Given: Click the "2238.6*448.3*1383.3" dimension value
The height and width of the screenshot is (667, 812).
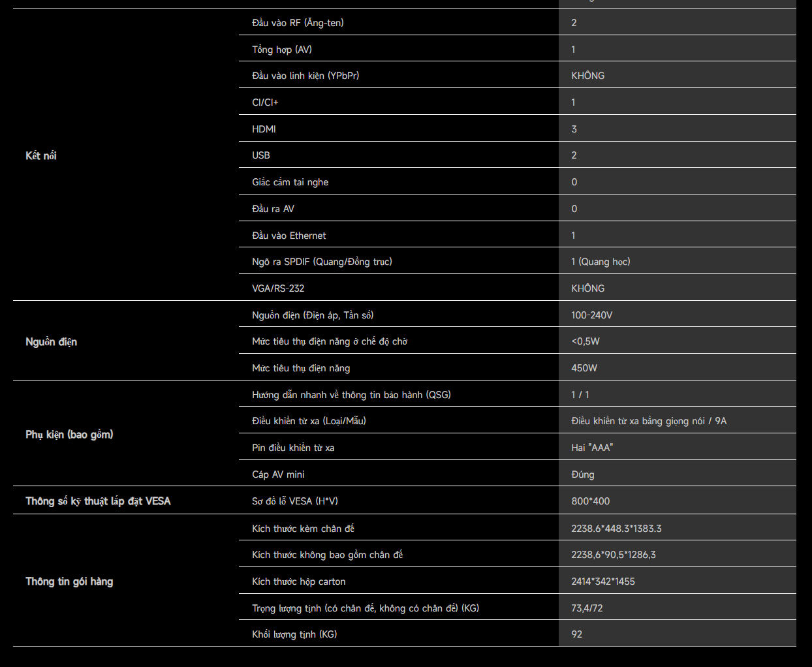Looking at the screenshot, I should (x=616, y=529).
